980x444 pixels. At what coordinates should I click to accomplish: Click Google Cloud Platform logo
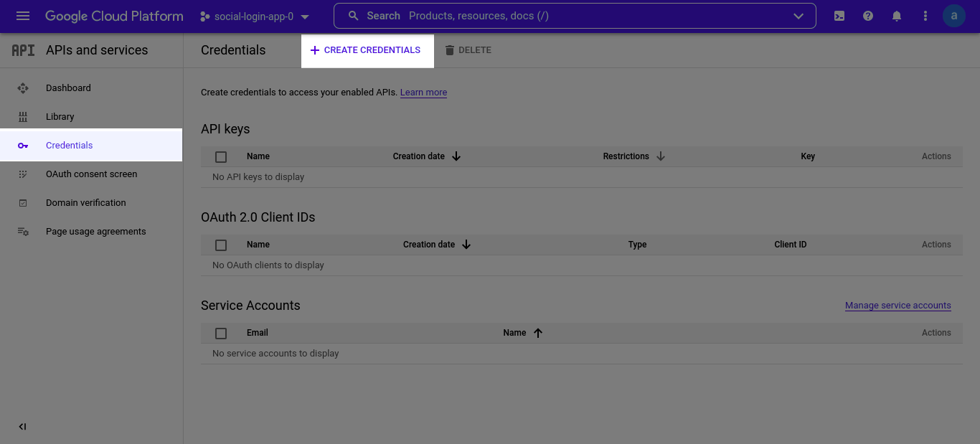point(114,16)
